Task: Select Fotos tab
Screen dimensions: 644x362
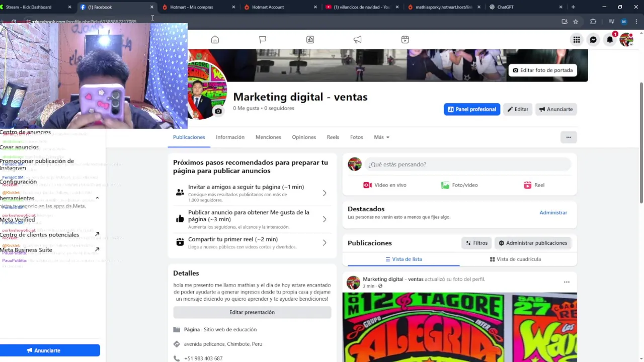Action: coord(357,137)
